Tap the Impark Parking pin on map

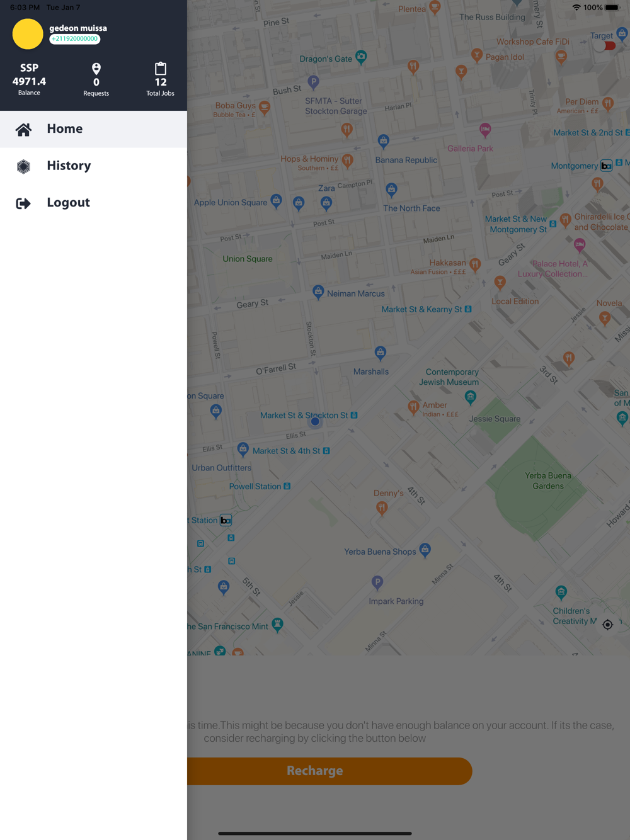377,582
